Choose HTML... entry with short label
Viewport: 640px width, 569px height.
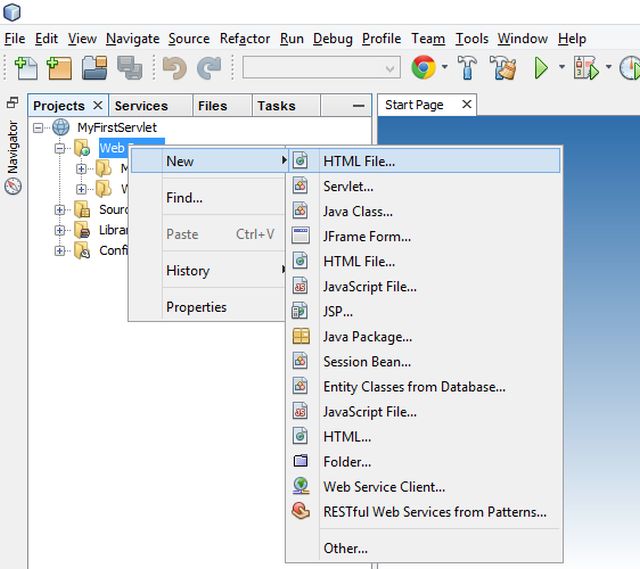pyautogui.click(x=424, y=437)
